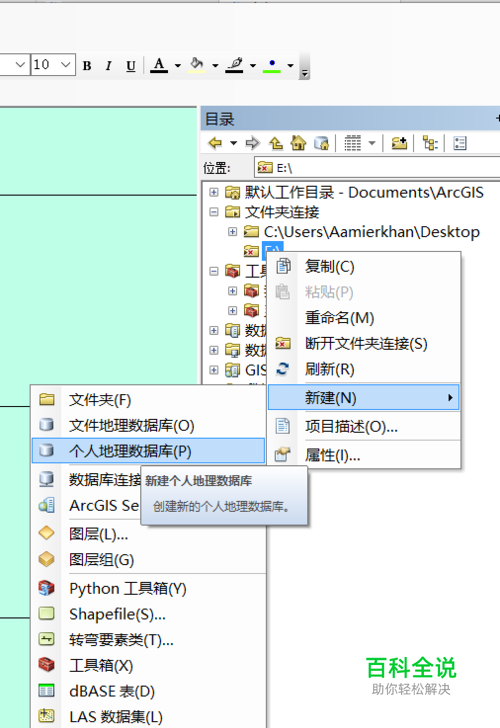Image resolution: width=500 pixels, height=728 pixels.
Task: Apply the marker color dot tool
Action: [x=272, y=65]
